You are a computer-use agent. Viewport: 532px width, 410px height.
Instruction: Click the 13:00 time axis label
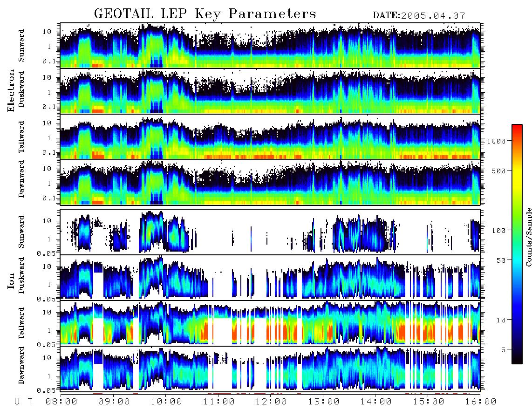[324, 402]
